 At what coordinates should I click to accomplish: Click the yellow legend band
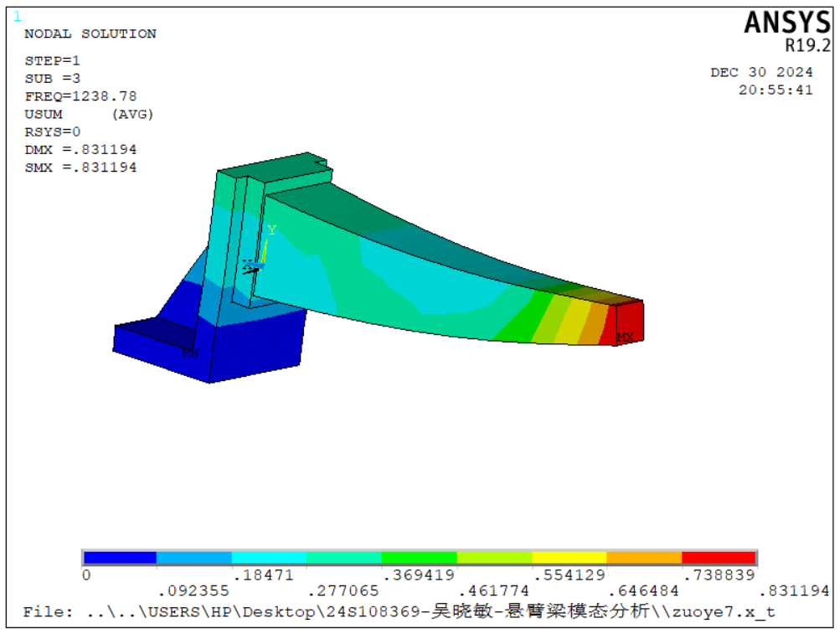point(569,557)
